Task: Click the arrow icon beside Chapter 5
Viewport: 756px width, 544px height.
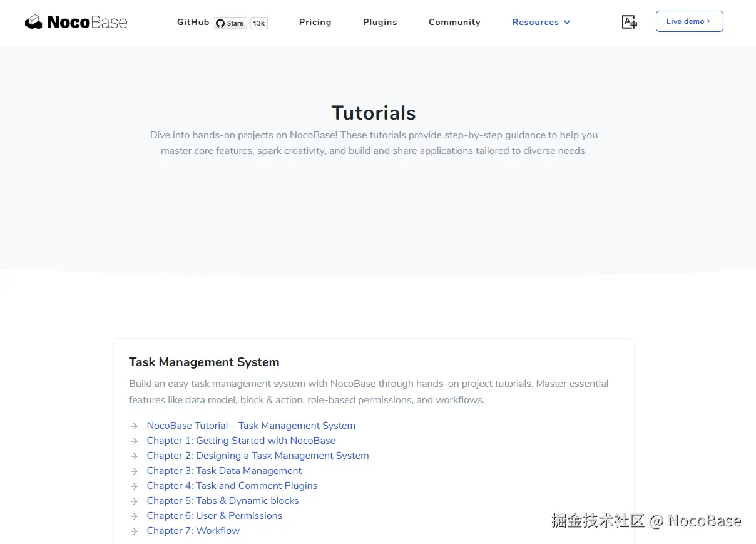Action: [134, 501]
